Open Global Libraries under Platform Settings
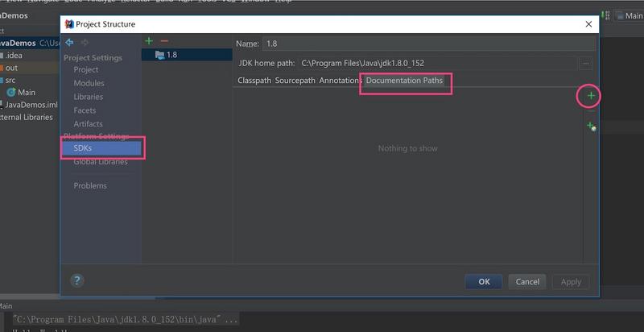This screenshot has width=644, height=332. coord(101,162)
